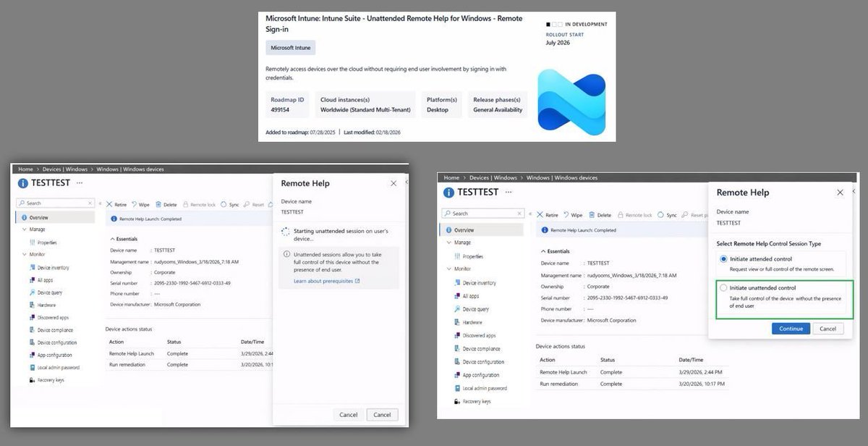Select Initiate attended control radio option
Screen dimensions: 868x446
point(723,259)
